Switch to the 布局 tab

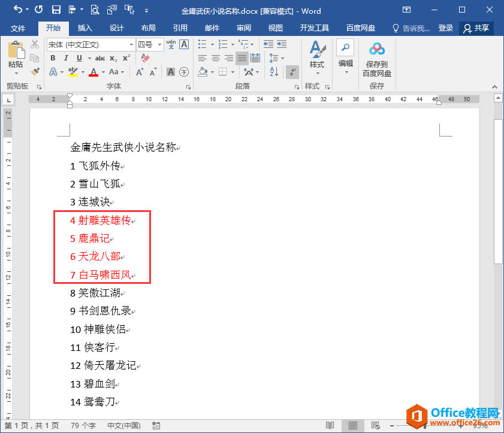point(148,28)
